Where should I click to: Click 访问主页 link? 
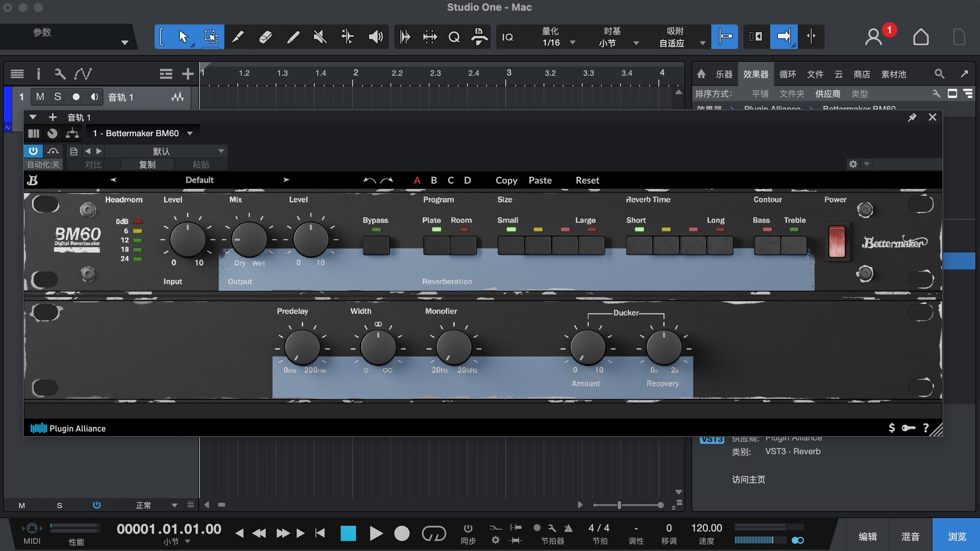749,480
